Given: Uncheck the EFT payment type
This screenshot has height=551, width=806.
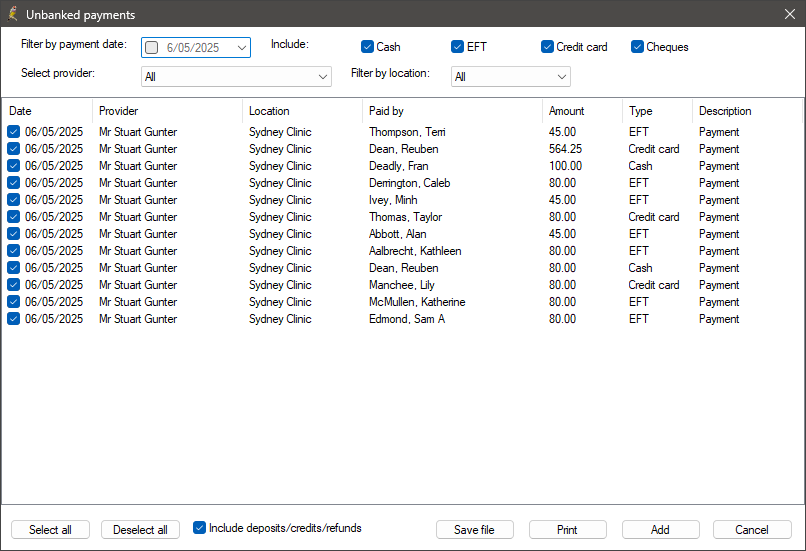Looking at the screenshot, I should (457, 47).
